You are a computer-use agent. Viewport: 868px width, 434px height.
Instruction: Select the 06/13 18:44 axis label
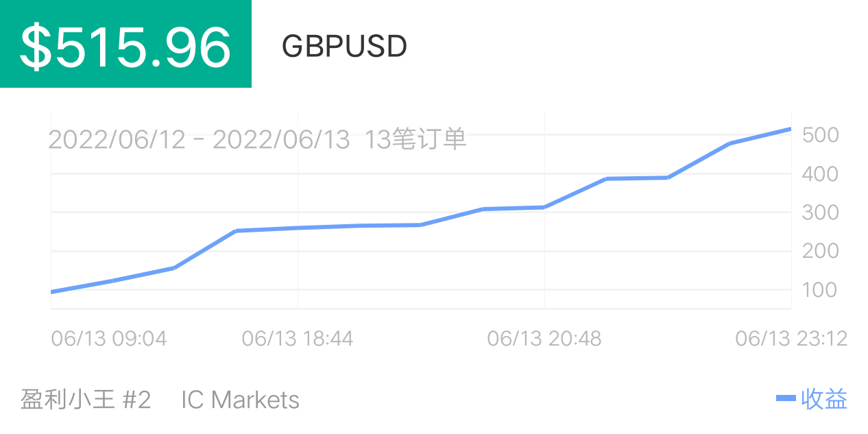[298, 338]
